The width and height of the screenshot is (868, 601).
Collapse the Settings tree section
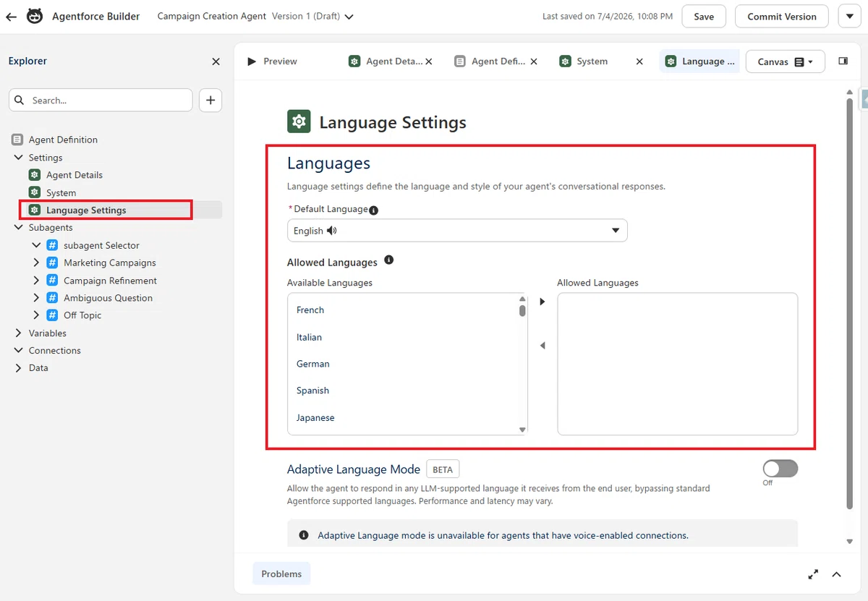tap(19, 158)
